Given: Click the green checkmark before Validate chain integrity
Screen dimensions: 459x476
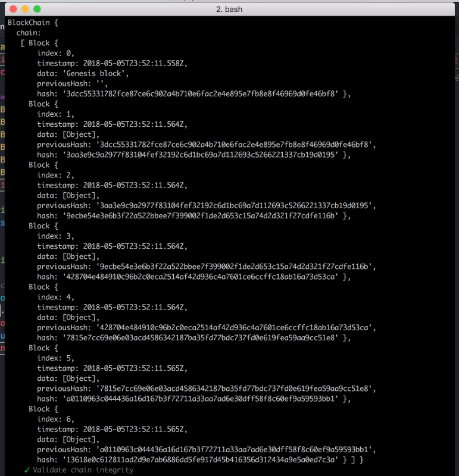Looking at the screenshot, I should 27,470.
